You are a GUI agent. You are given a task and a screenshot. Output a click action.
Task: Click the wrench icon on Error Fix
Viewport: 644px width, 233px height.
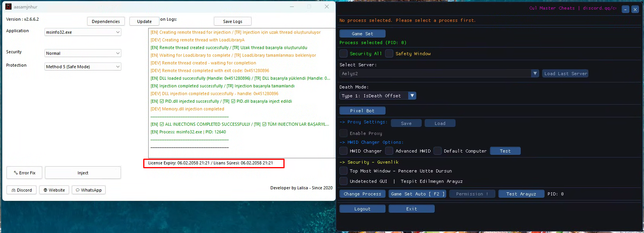tap(16, 173)
